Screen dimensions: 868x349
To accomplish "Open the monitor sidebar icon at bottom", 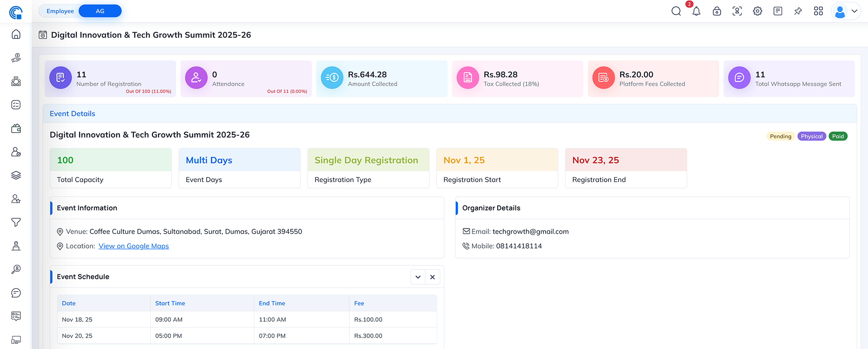I will [16, 340].
